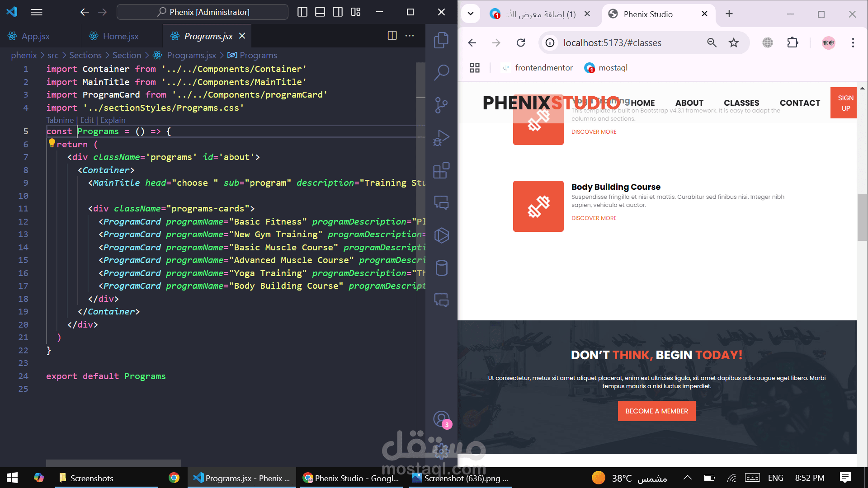
Task: Click the Accounts icon with badge
Action: (x=442, y=419)
